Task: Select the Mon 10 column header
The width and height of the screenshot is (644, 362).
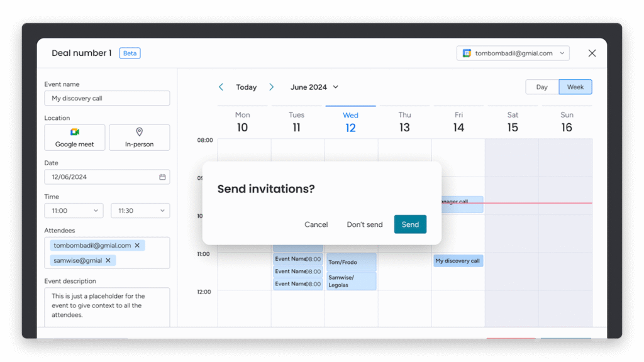Action: coord(242,122)
